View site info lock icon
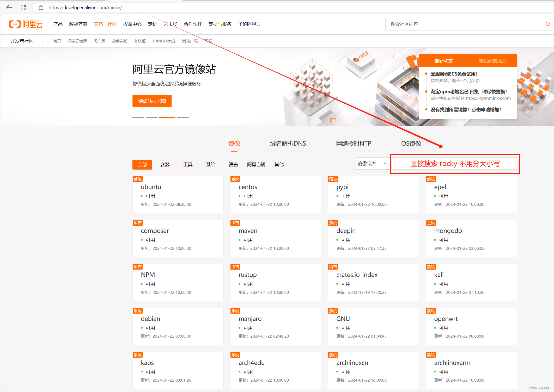Image resolution: width=554 pixels, height=392 pixels. click(41, 8)
